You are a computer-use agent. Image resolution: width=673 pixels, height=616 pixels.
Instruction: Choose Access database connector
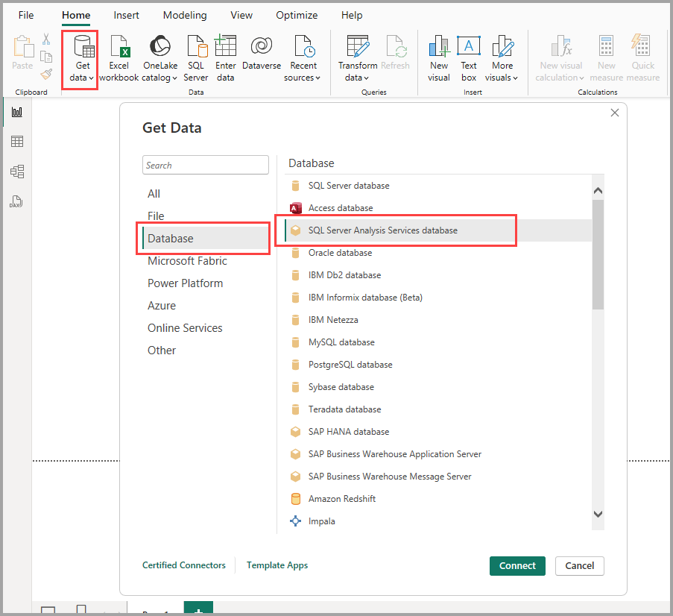437,208
